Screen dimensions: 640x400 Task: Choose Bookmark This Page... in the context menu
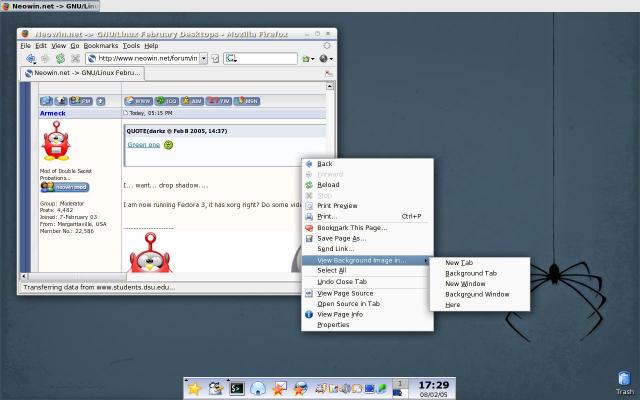click(367, 228)
